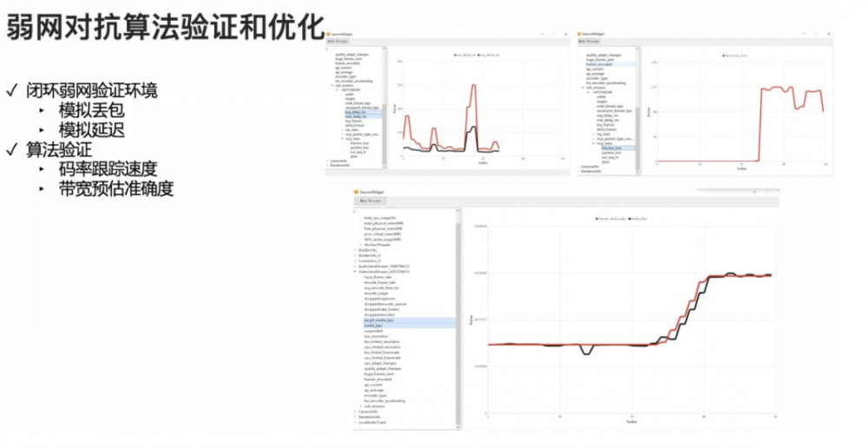Expand LocalAudioTrack tree node

pyautogui.click(x=355, y=423)
